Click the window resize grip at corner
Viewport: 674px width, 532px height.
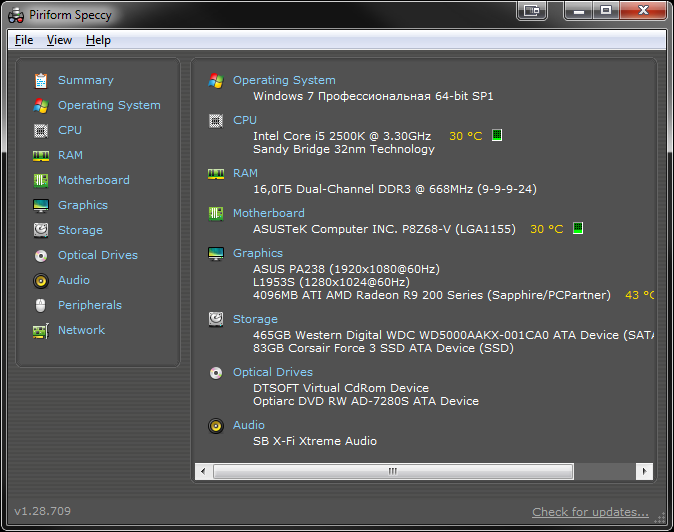(660, 518)
